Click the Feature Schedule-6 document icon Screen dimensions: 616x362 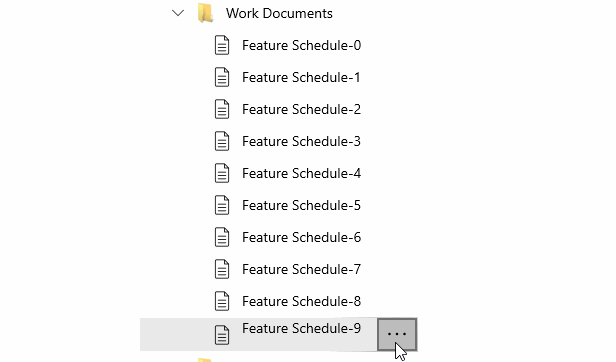click(x=222, y=237)
